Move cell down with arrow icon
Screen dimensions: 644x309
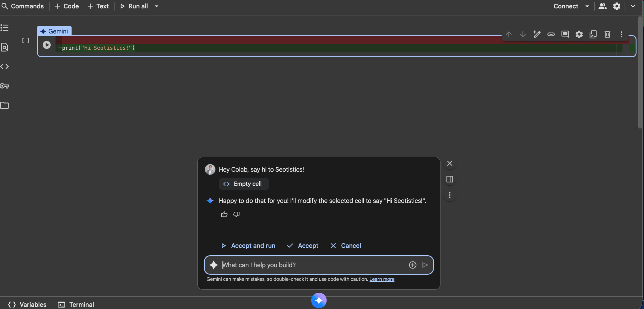click(x=523, y=34)
